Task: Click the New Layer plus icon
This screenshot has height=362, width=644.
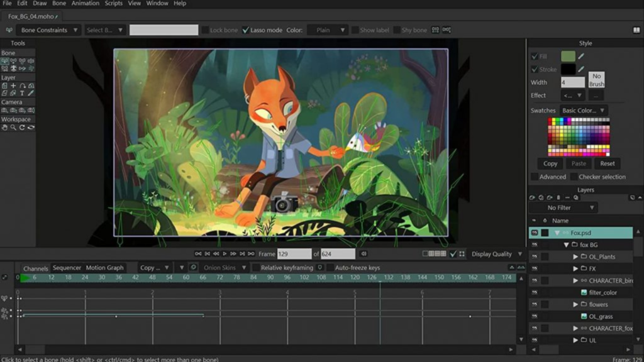Action: pyautogui.click(x=14, y=85)
